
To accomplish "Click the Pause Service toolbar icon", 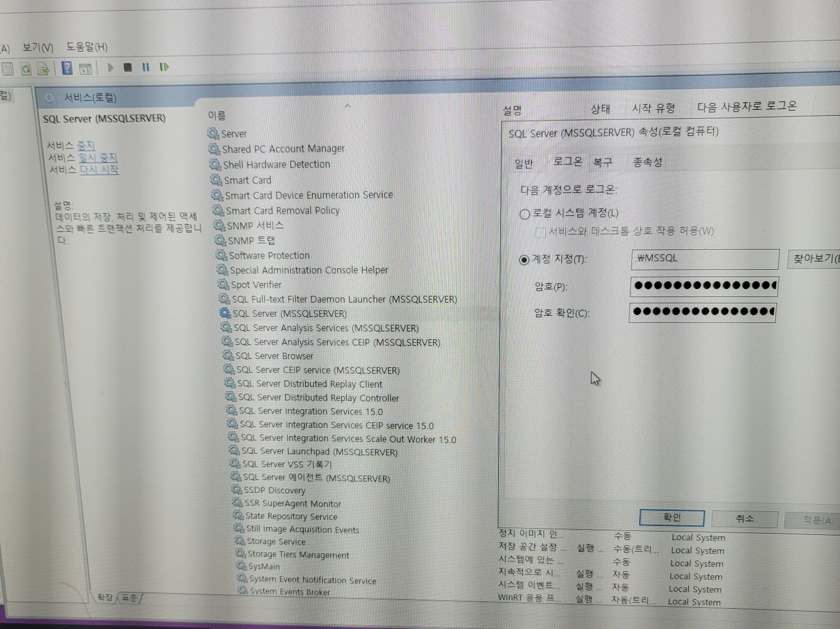I will pos(146,67).
